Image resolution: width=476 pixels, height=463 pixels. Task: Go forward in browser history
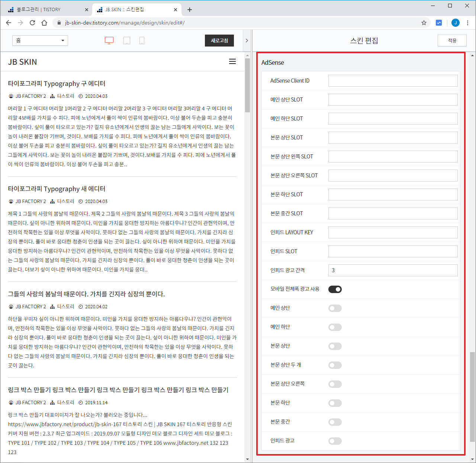20,23
